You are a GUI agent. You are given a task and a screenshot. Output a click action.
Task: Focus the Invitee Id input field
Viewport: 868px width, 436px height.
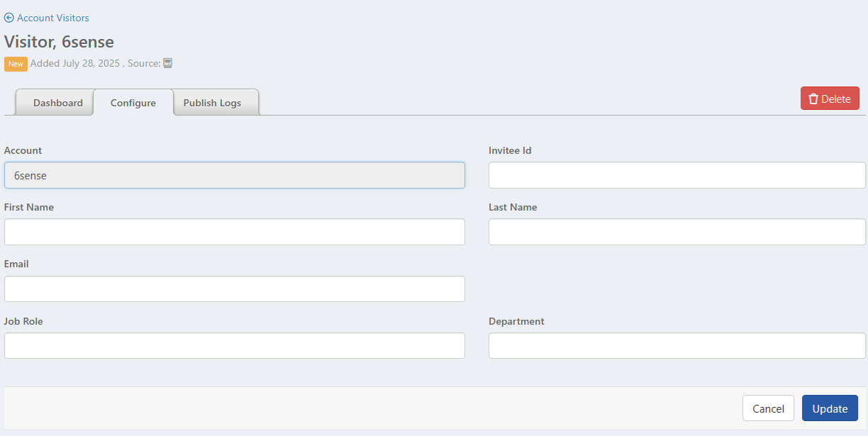[x=677, y=175]
